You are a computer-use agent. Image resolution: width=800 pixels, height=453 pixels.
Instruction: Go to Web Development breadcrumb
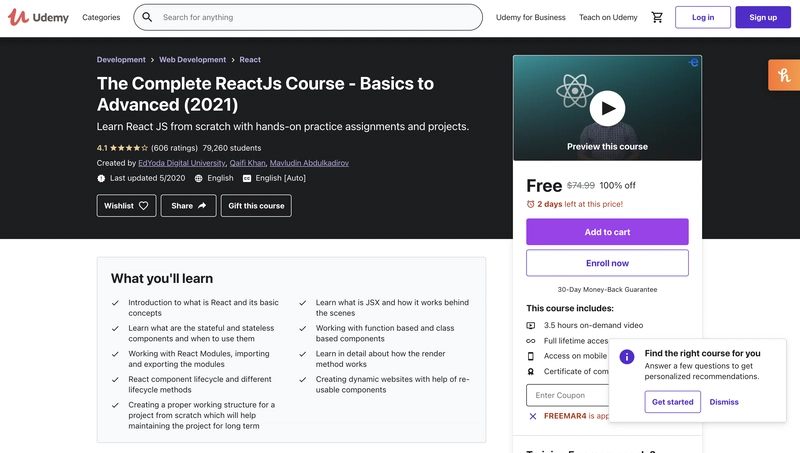click(192, 60)
